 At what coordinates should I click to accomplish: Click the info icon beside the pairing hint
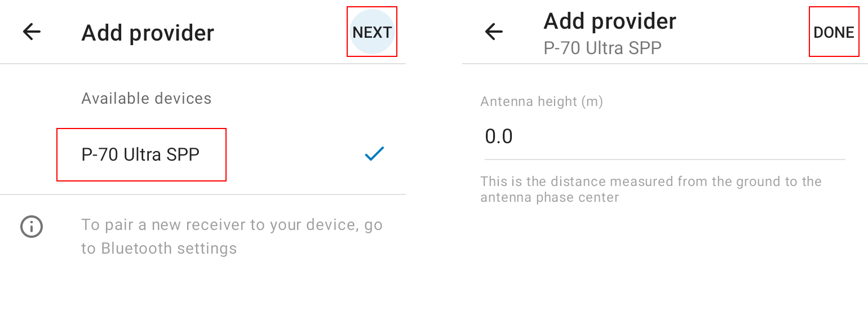[32, 227]
